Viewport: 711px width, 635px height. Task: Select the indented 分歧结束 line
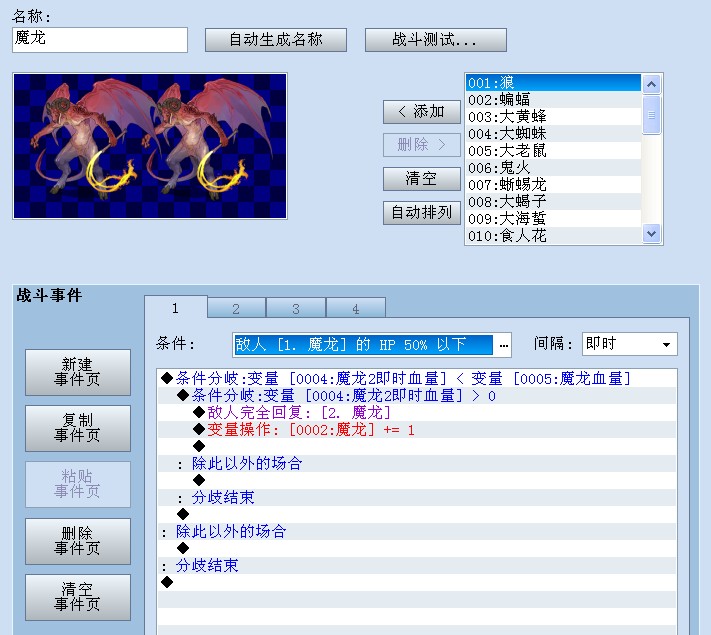click(417, 498)
